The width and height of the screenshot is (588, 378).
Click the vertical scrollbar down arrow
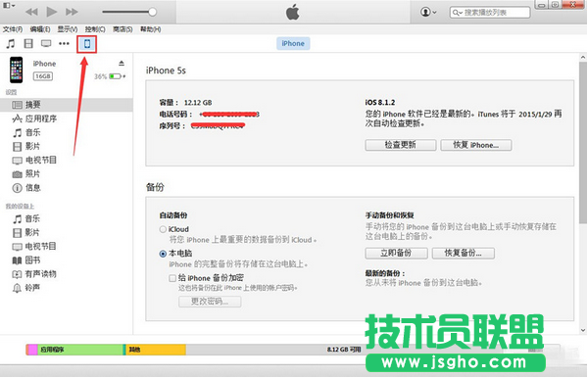click(x=583, y=330)
